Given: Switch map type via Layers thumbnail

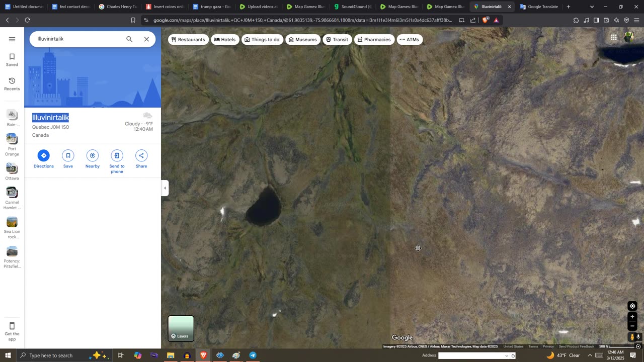Looking at the screenshot, I should 181,328.
